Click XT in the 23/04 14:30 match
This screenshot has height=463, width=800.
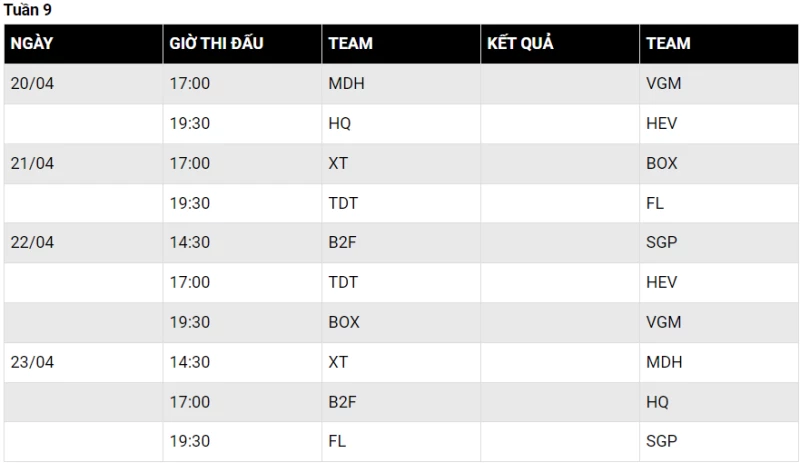click(338, 362)
